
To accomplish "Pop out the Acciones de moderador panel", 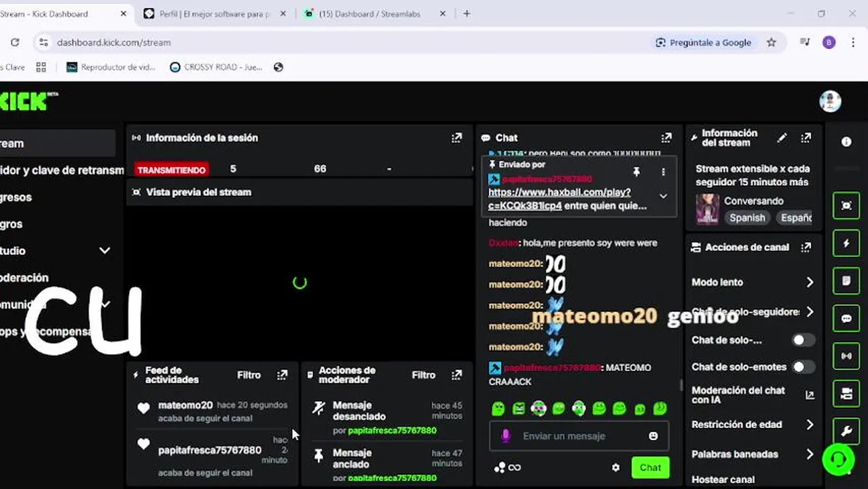I will pyautogui.click(x=456, y=375).
